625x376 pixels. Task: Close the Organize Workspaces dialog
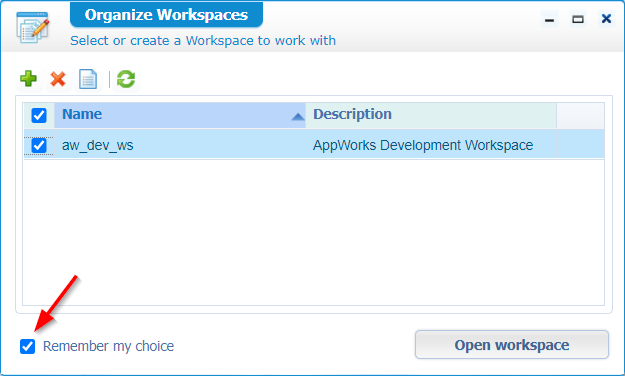[x=606, y=19]
